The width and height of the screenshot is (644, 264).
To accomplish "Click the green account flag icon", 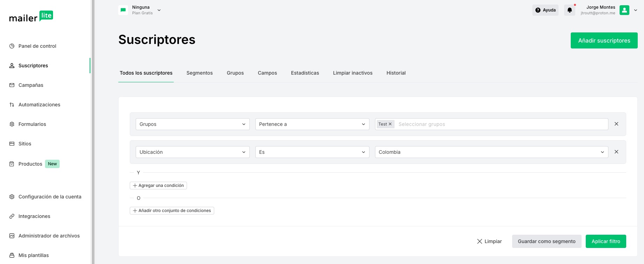I will [123, 10].
